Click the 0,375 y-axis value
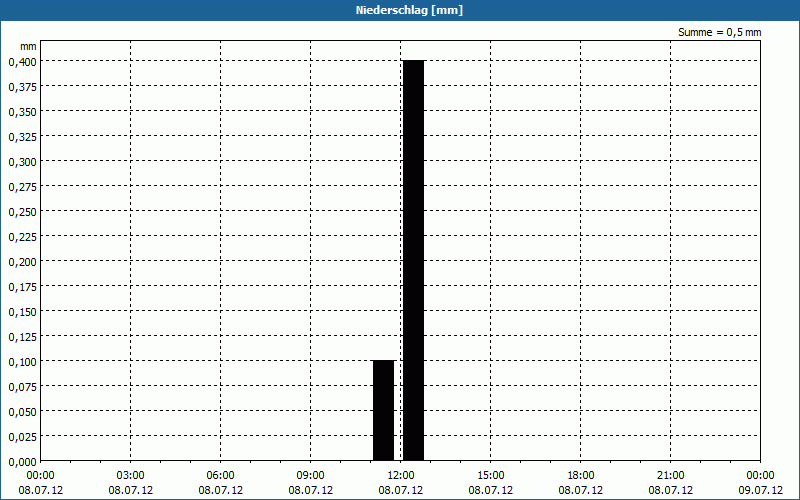Screen dimensions: 800x500 tap(22, 87)
